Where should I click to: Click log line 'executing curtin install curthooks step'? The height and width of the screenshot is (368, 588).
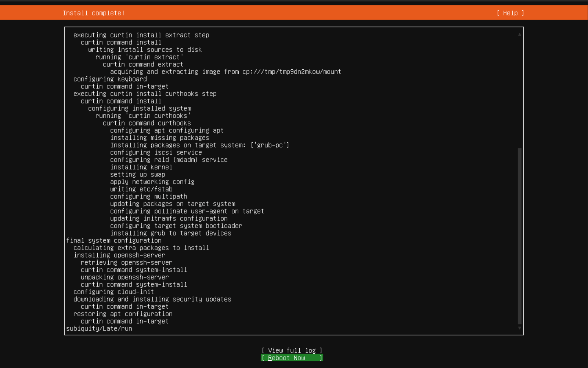point(145,94)
